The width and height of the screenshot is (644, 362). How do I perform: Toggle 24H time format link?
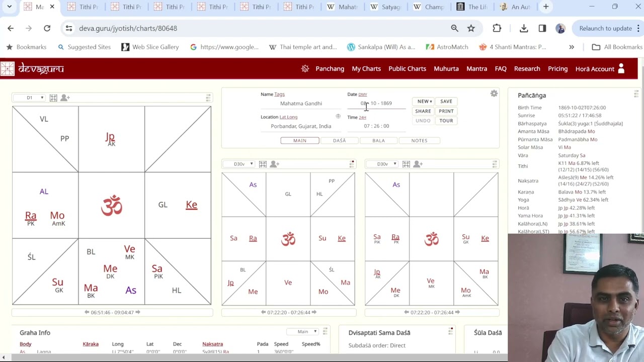(362, 117)
